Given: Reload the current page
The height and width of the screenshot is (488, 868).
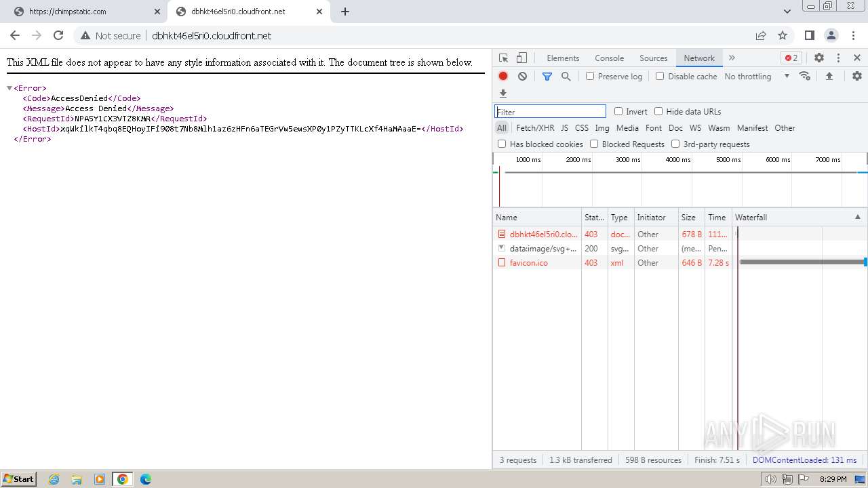Looking at the screenshot, I should pyautogui.click(x=58, y=35).
